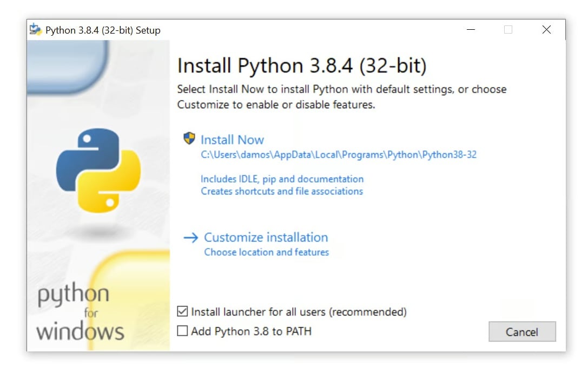Click the Python38-32 install path text
Image resolution: width=588 pixels, height=372 pixels.
pos(339,155)
